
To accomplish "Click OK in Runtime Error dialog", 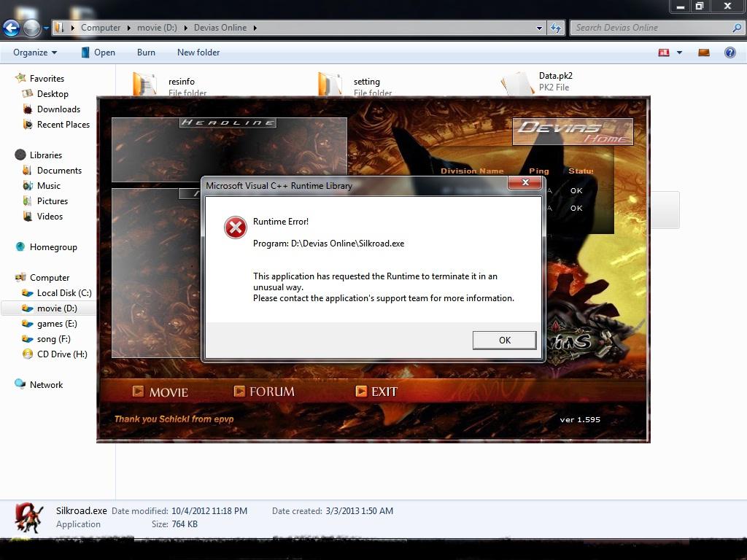I will pyautogui.click(x=505, y=340).
